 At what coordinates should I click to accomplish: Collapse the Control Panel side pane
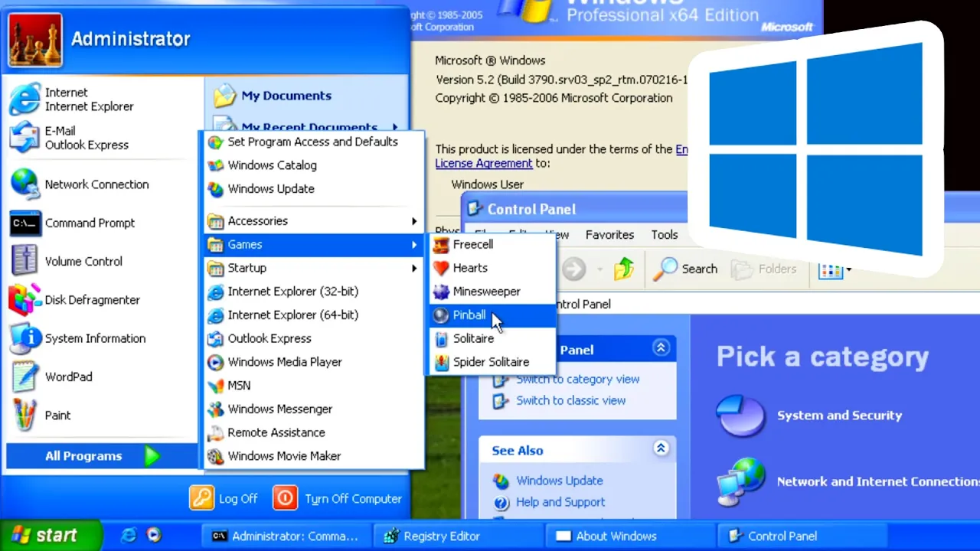(x=661, y=348)
